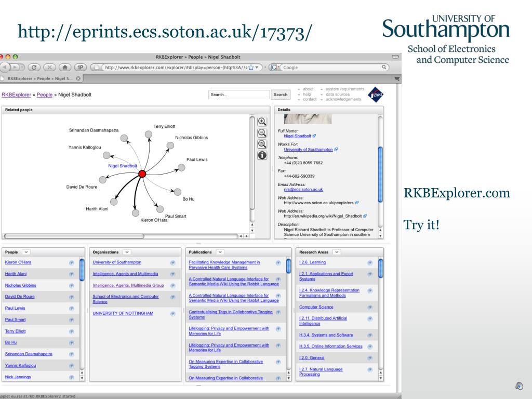Focus the RKBExplorer Search... input field
This screenshot has width=532, height=399.
239,95
